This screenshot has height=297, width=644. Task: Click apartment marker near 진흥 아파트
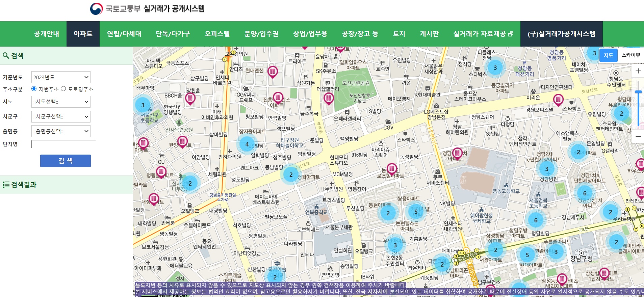point(278,98)
